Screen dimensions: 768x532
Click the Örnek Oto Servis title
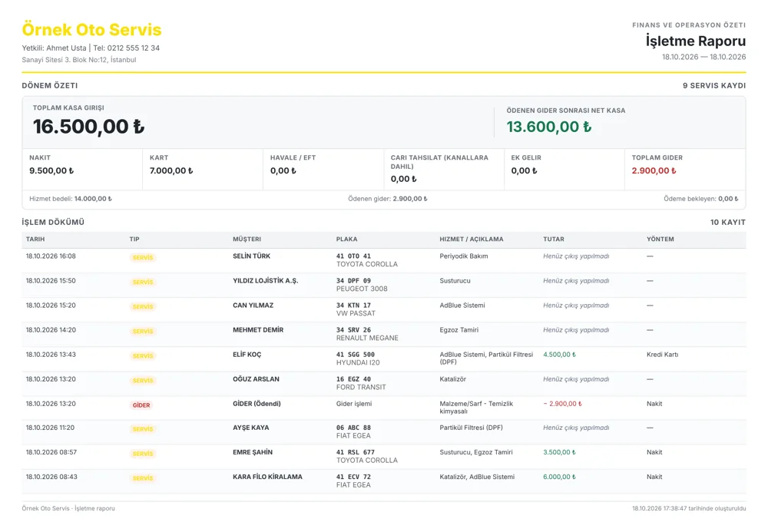click(x=91, y=30)
